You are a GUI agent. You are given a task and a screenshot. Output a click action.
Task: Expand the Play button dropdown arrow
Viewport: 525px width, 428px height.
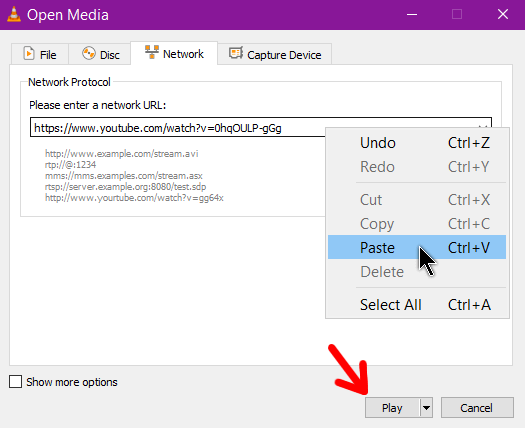426,408
